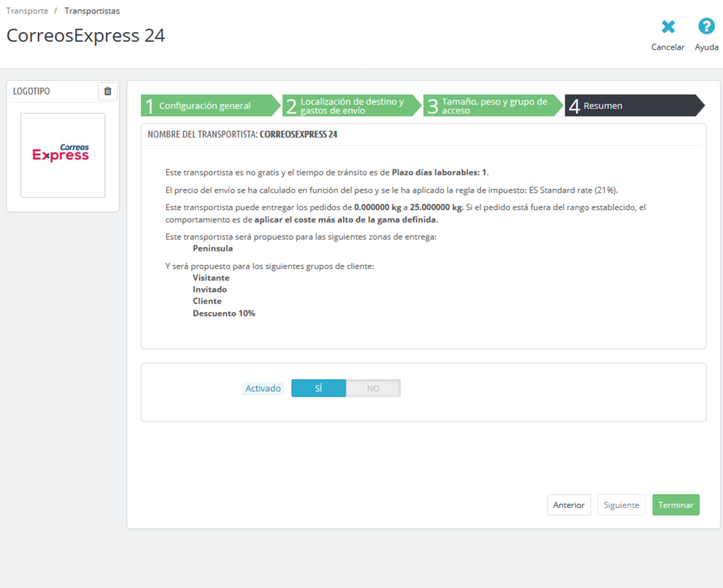The height and width of the screenshot is (588, 723).
Task: Disable the carrier by clicking NO
Action: 373,387
